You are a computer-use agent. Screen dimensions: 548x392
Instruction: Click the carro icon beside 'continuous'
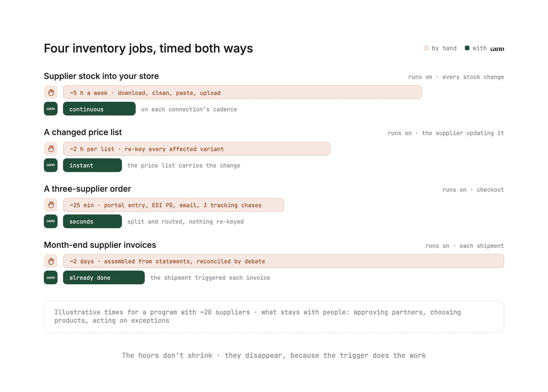point(51,109)
